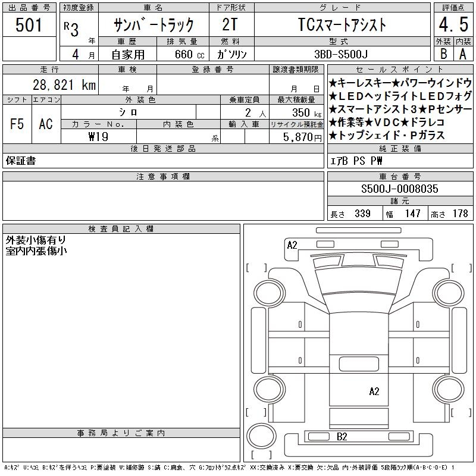Select sales point line LEDヘッドライトLEDフォグ
The width and height of the screenshot is (476, 476).
click(x=400, y=96)
